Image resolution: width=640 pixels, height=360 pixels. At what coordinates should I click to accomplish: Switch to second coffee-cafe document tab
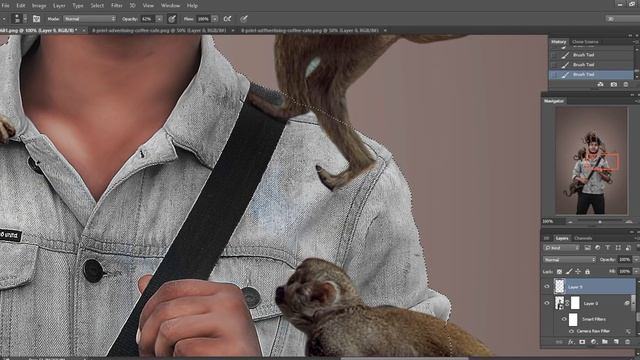click(x=159, y=30)
